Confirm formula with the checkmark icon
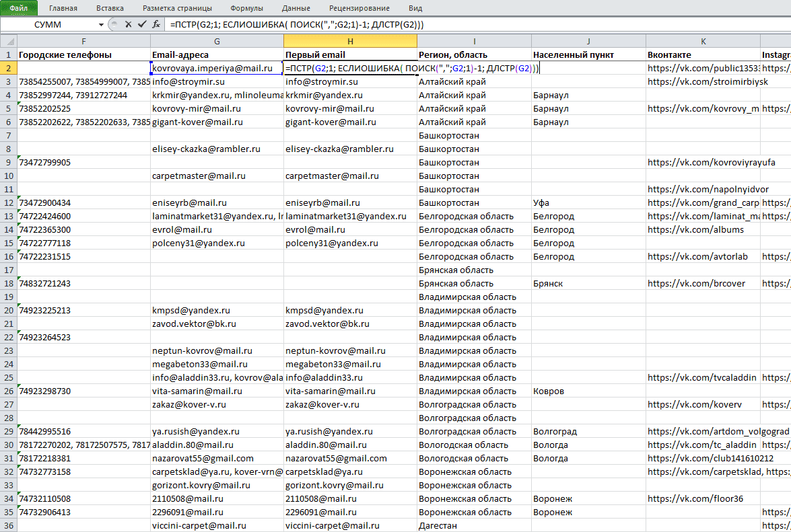The image size is (791, 532). tap(142, 24)
